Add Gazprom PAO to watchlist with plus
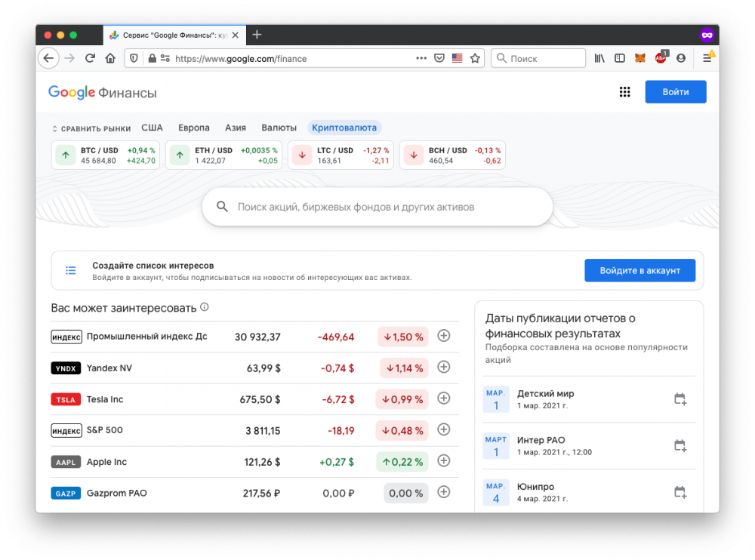Screen dimensions: 755x560 444,492
